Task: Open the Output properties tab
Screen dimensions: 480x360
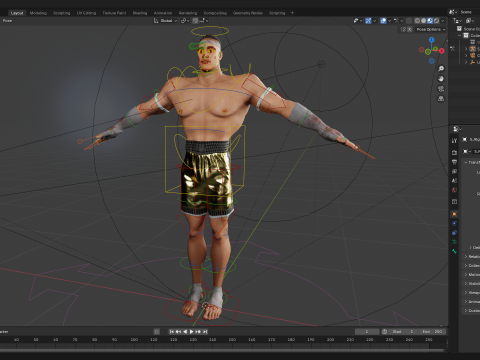Action: tap(454, 162)
